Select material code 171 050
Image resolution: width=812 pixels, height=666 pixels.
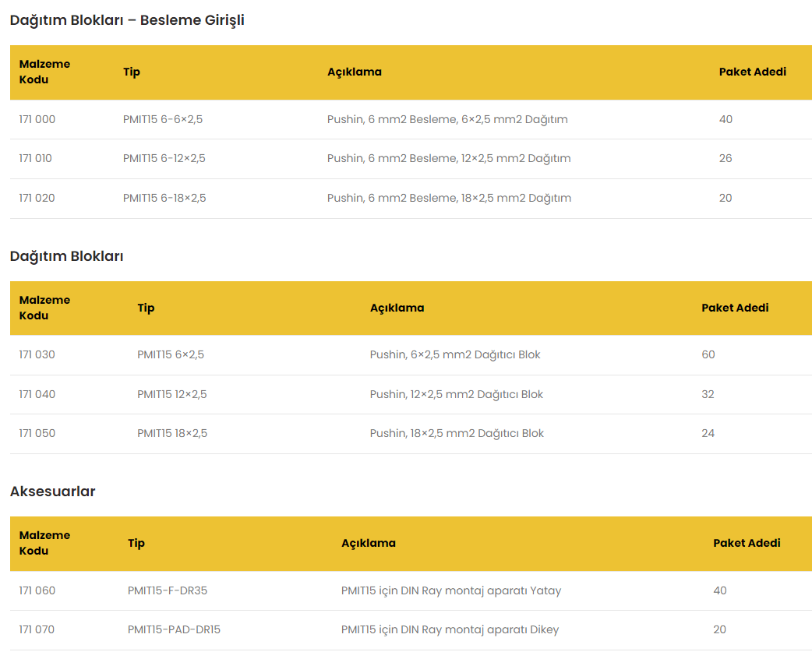[x=37, y=433]
